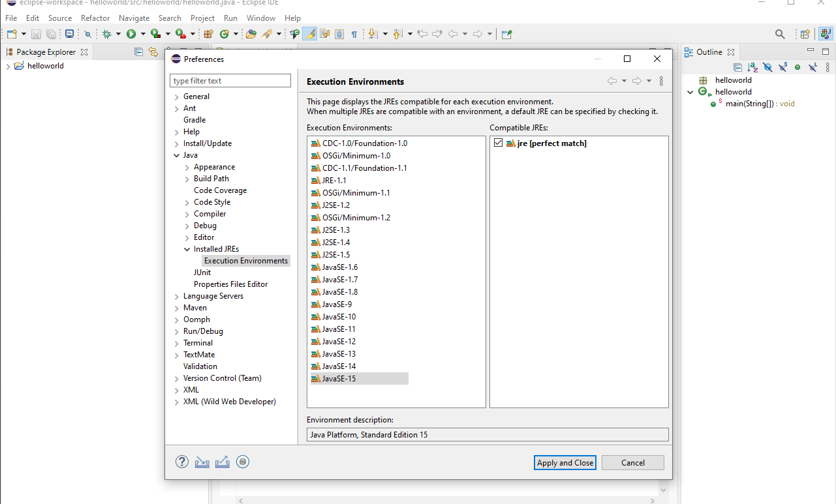Toggle Hide Local Types icon in Outline
The width and height of the screenshot is (836, 504).
coord(813,67)
